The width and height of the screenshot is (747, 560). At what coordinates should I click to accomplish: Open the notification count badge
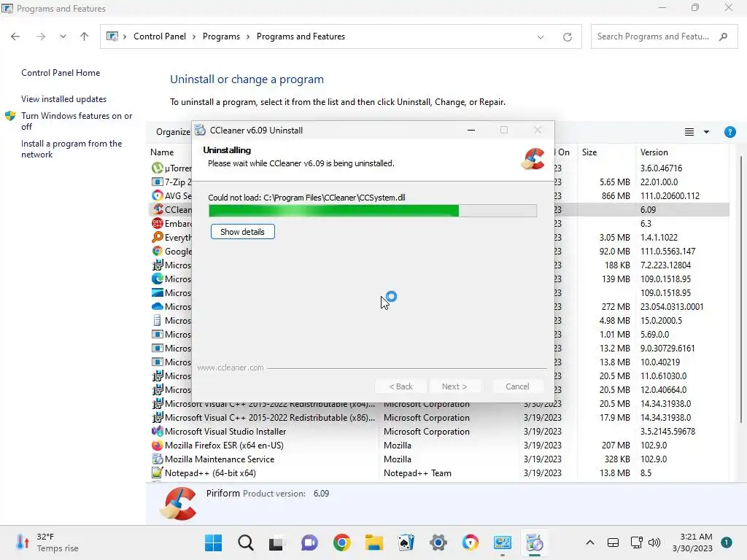(x=726, y=542)
